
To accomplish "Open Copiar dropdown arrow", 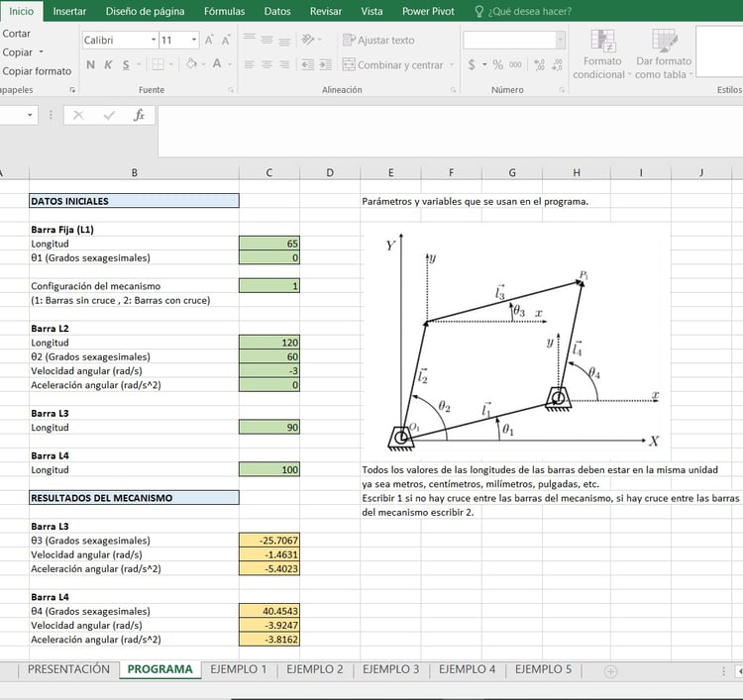I will click(42, 52).
